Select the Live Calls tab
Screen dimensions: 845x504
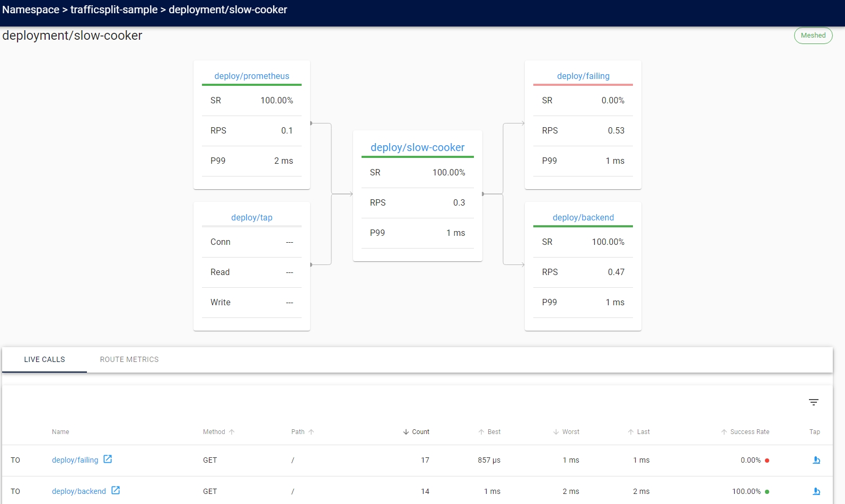(x=45, y=359)
